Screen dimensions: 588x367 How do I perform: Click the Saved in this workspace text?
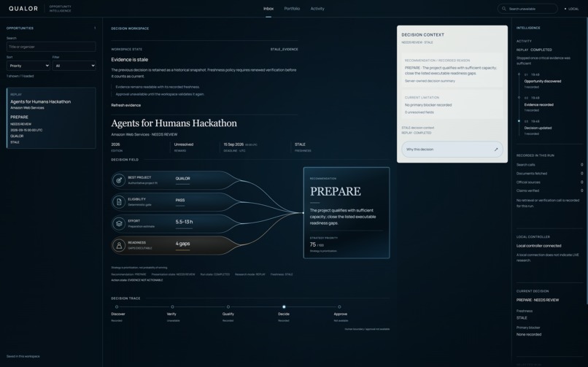click(23, 356)
